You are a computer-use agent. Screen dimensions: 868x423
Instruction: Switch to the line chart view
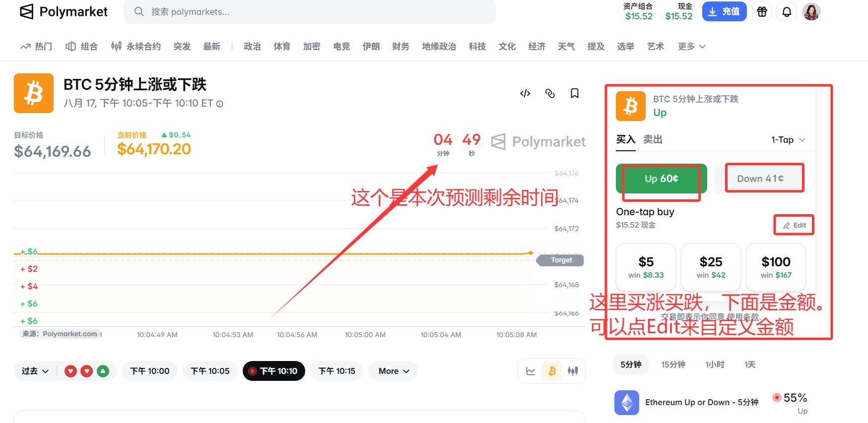[531, 371]
